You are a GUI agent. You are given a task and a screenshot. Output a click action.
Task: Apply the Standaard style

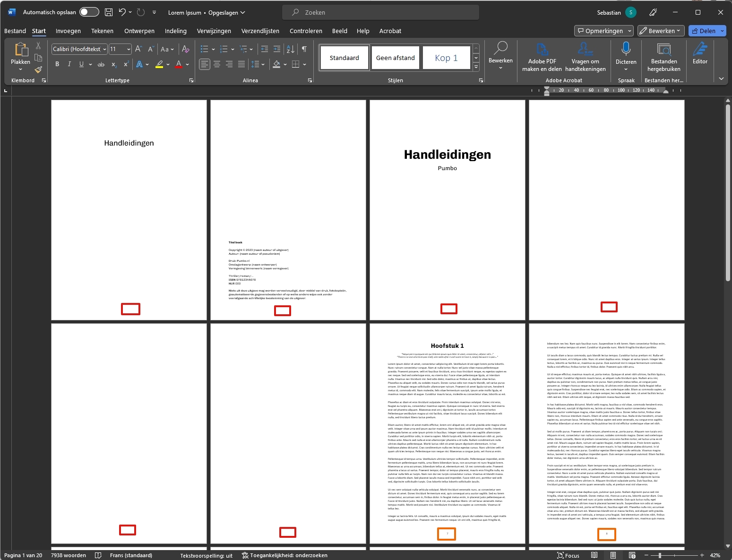(x=344, y=58)
